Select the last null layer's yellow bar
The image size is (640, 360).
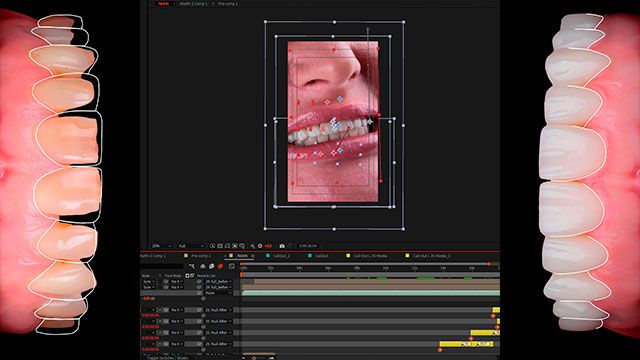467,344
